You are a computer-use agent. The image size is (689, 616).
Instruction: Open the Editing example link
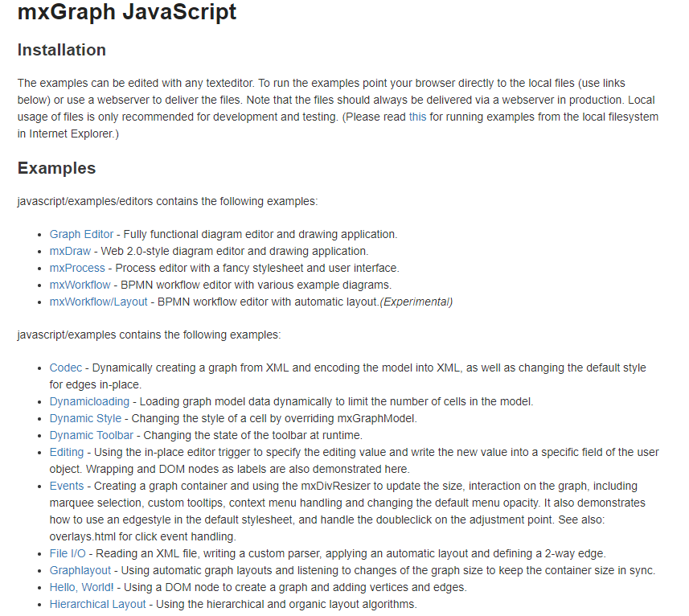click(67, 452)
